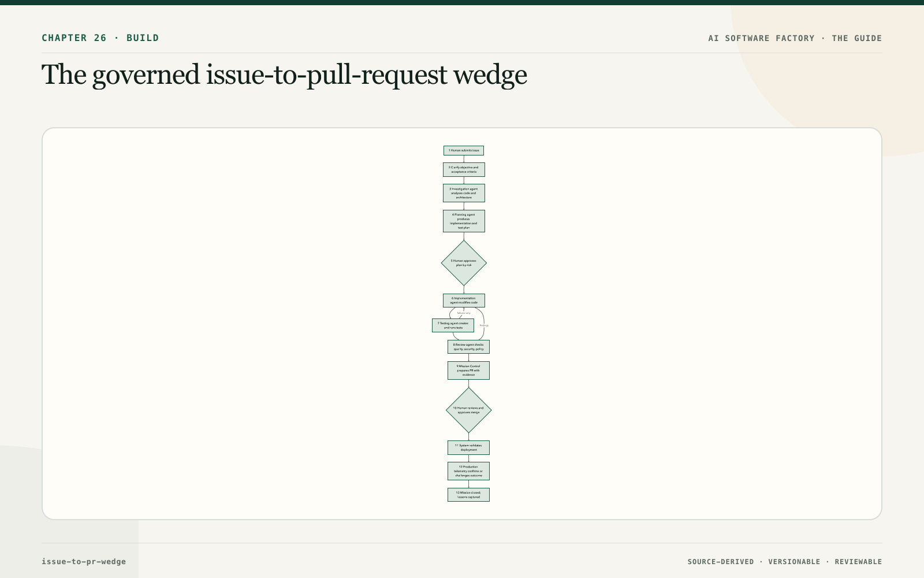Click the 'System validates deployment' node
Image resolution: width=924 pixels, height=578 pixels.
click(x=468, y=447)
